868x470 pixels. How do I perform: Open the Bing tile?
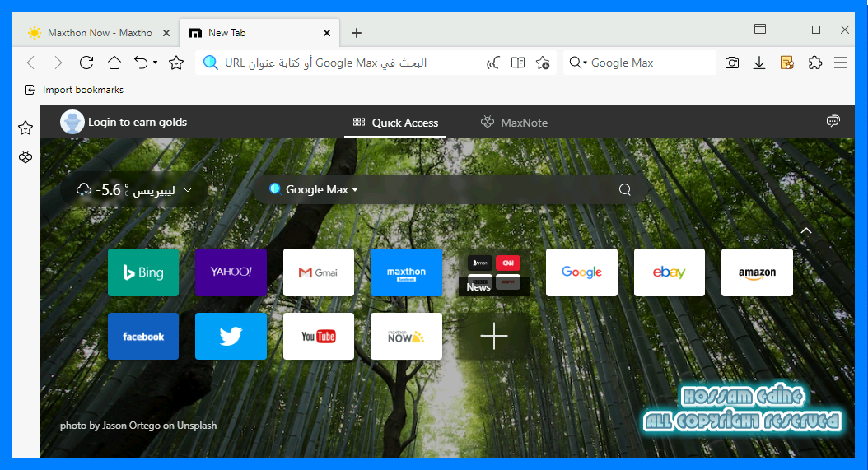(x=143, y=272)
